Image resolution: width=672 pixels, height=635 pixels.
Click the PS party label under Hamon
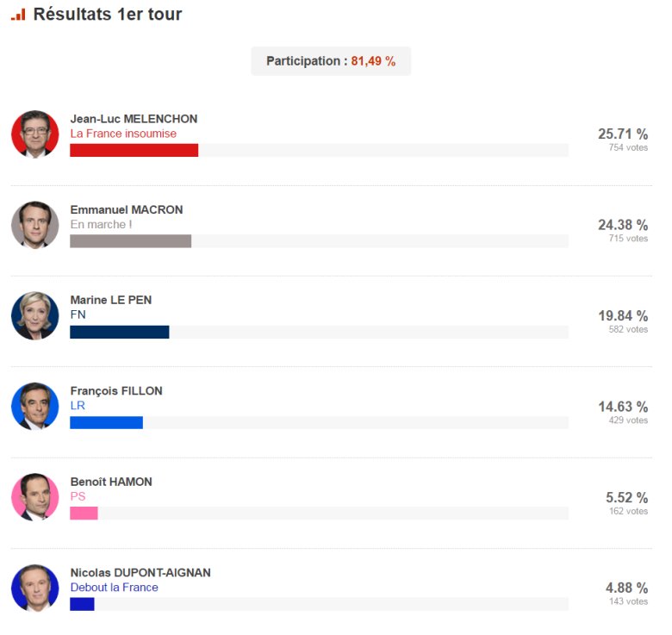78,496
